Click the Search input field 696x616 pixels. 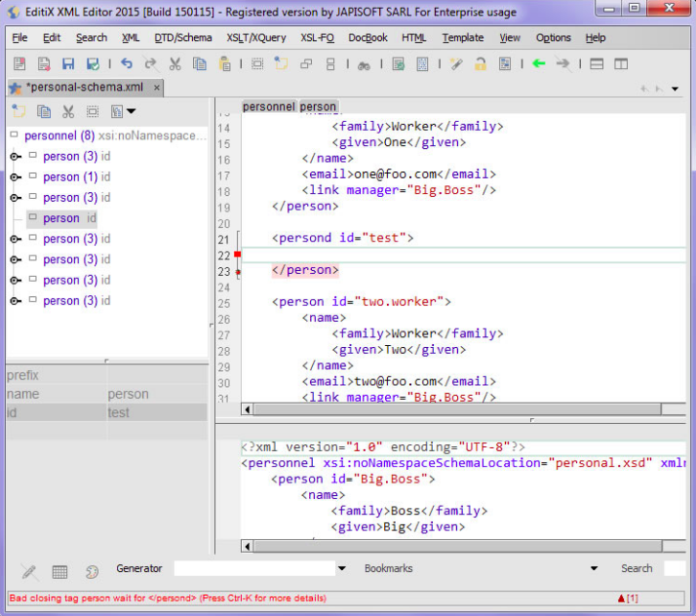pyautogui.click(x=675, y=568)
